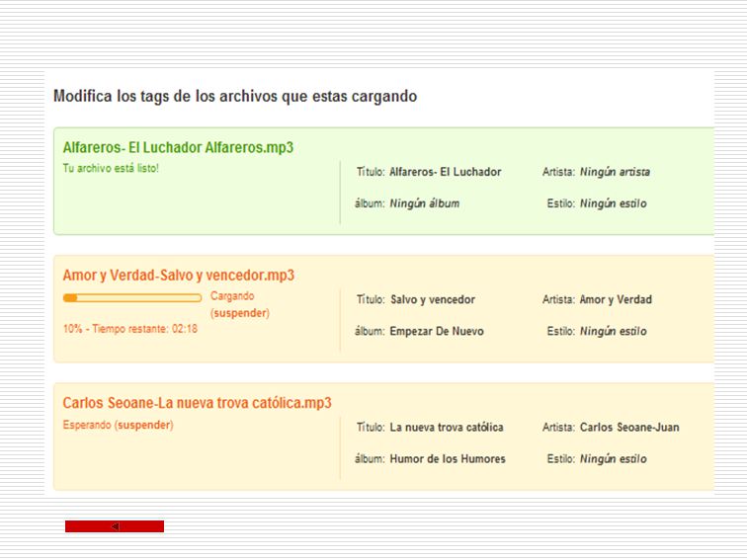Image resolution: width=747 pixels, height=560 pixels.
Task: Click the Esperando status label
Action: pyautogui.click(x=87, y=425)
